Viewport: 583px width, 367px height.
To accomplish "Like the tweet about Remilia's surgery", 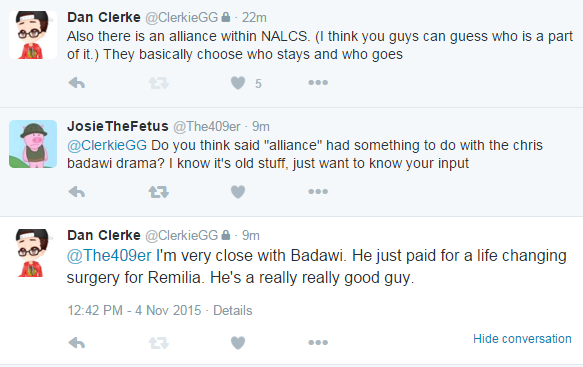I will pos(238,342).
